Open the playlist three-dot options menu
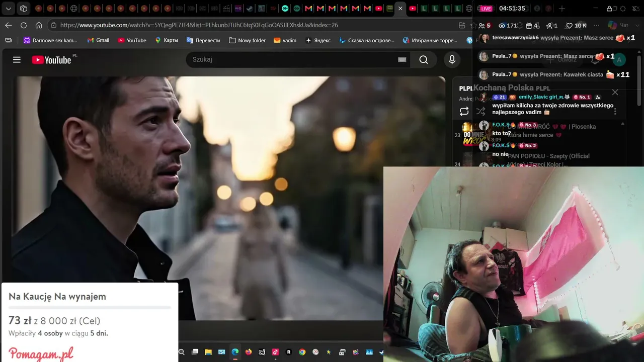This screenshot has height=362, width=644. 615,112
